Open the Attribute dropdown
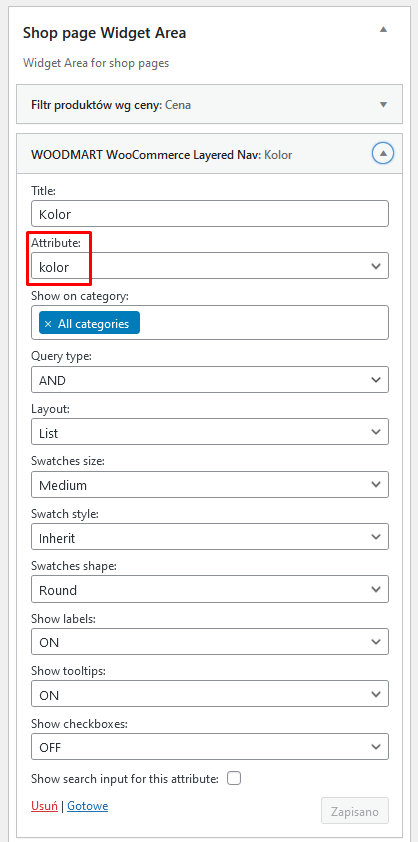The height and width of the screenshot is (842, 418). tap(210, 266)
